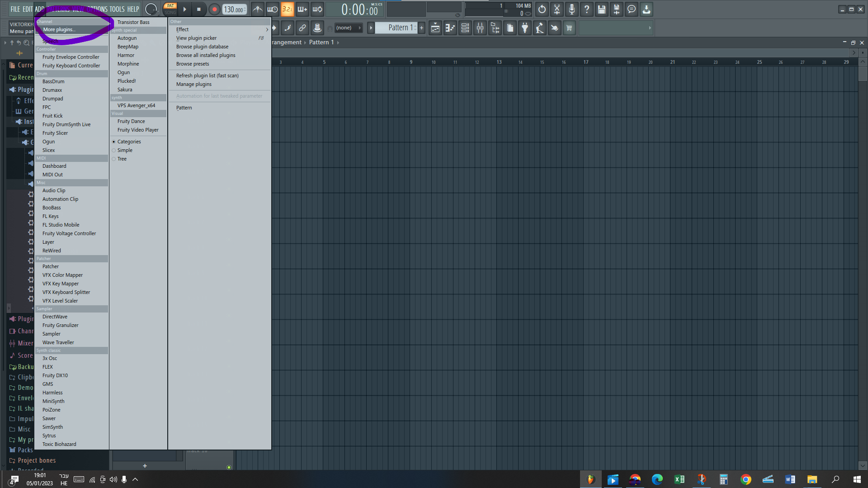Add the VPS Avenger_x64 plugin

(x=138, y=105)
